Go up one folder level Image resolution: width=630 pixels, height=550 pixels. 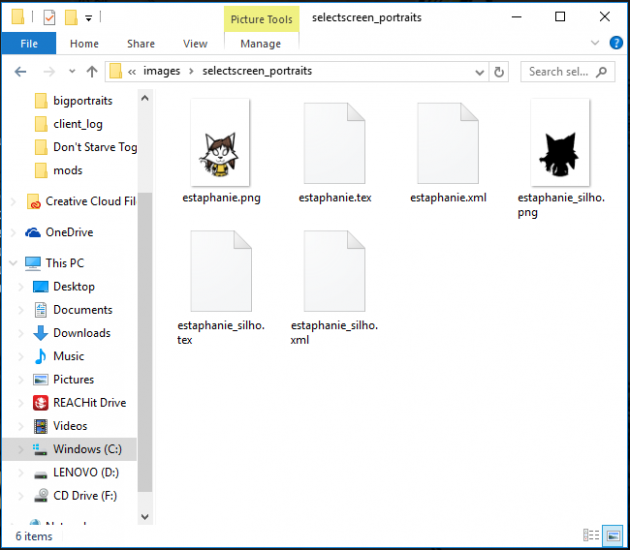[92, 72]
